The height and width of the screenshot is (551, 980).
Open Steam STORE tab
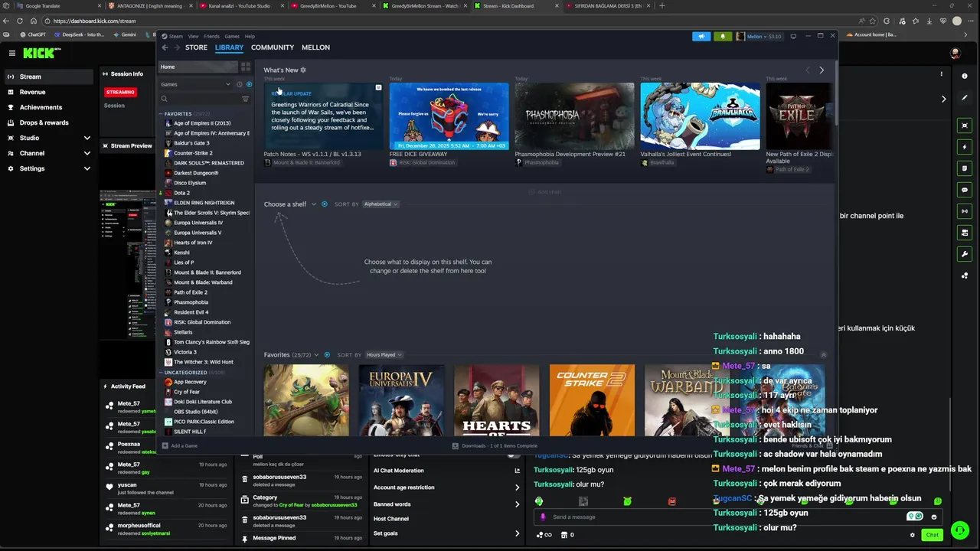point(196,47)
